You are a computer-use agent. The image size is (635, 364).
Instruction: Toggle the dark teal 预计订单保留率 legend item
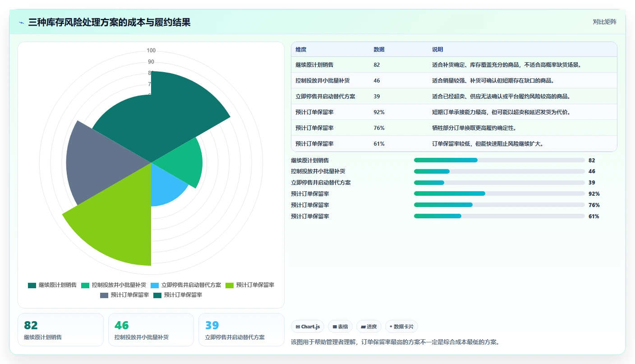(x=177, y=295)
